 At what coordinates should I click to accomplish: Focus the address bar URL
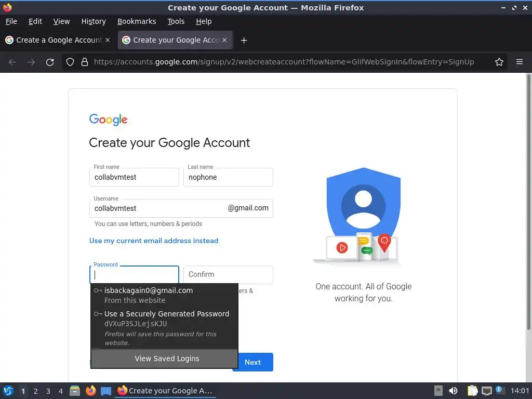point(284,62)
